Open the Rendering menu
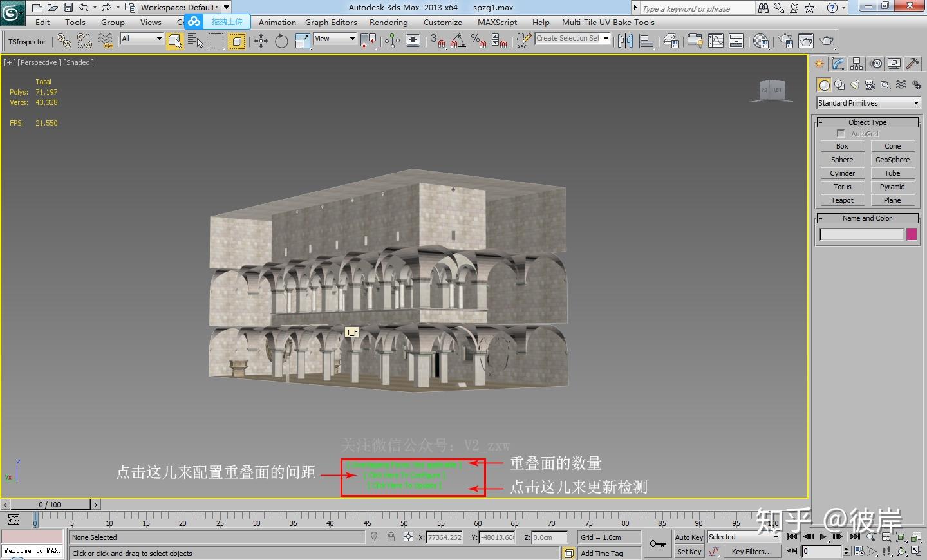 click(388, 22)
